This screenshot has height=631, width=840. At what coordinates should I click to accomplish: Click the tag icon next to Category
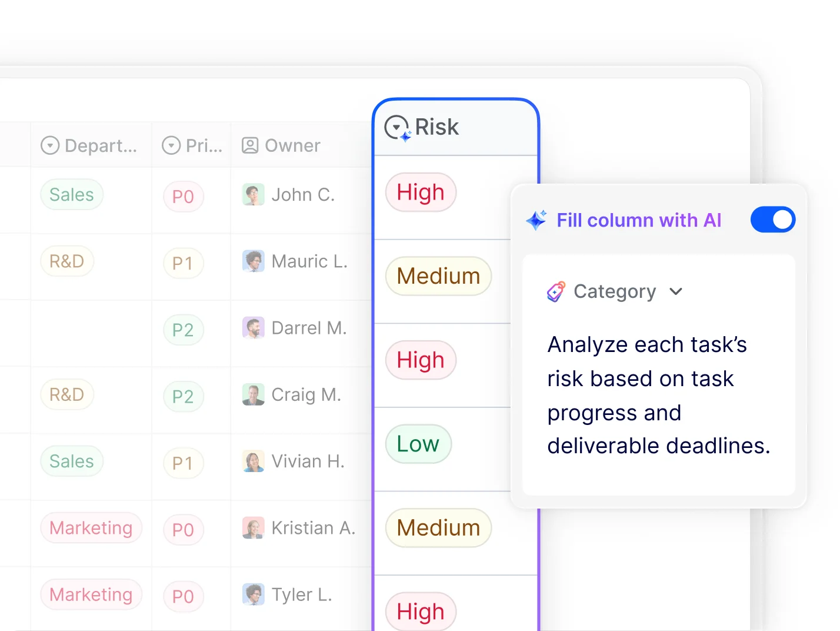pos(555,291)
